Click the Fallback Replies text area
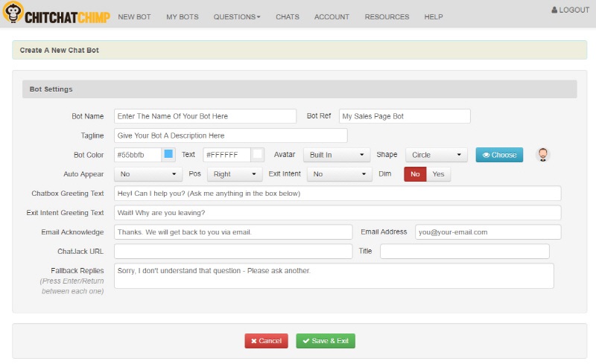Image resolution: width=596 pixels, height=364 pixels. (334, 276)
